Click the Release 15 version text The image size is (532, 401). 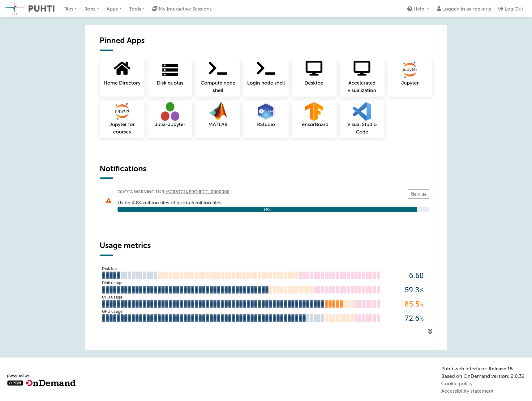pyautogui.click(x=500, y=368)
